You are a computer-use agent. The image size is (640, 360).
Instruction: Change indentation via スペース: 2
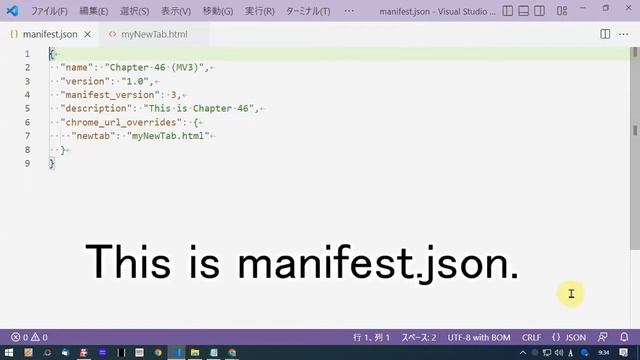pyautogui.click(x=419, y=338)
